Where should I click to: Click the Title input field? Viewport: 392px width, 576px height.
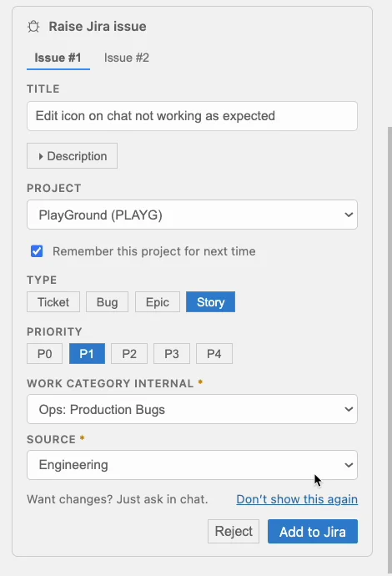192,116
